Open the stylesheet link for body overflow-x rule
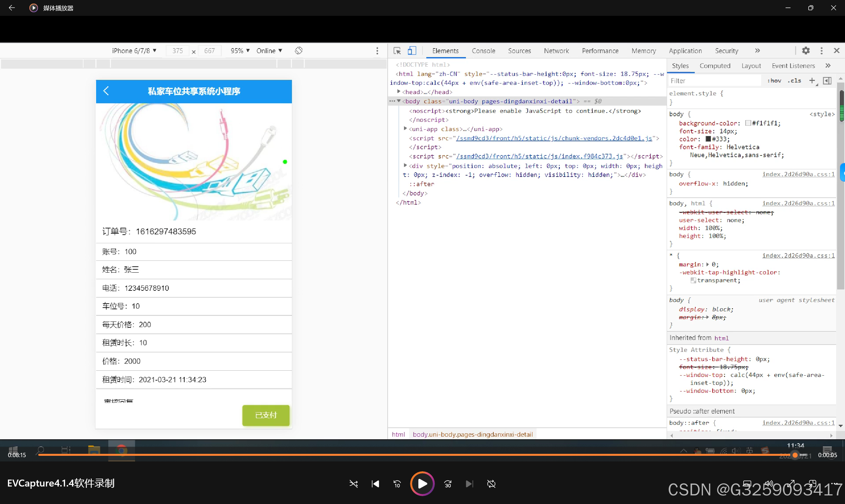The height and width of the screenshot is (504, 845). pos(798,174)
